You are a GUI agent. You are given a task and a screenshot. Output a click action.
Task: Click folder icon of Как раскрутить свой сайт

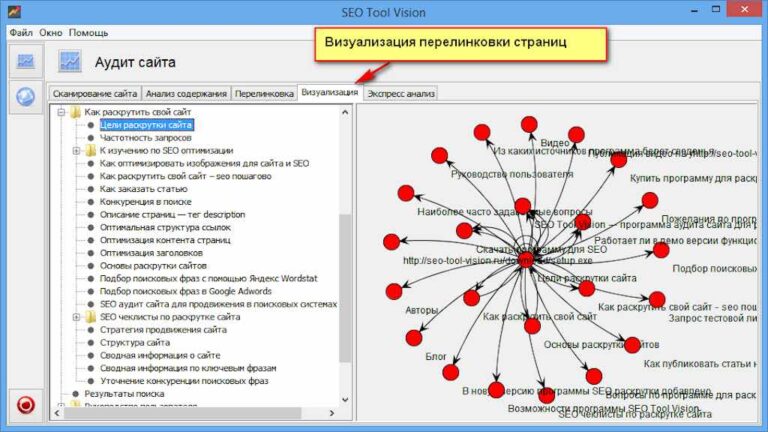coord(75,112)
